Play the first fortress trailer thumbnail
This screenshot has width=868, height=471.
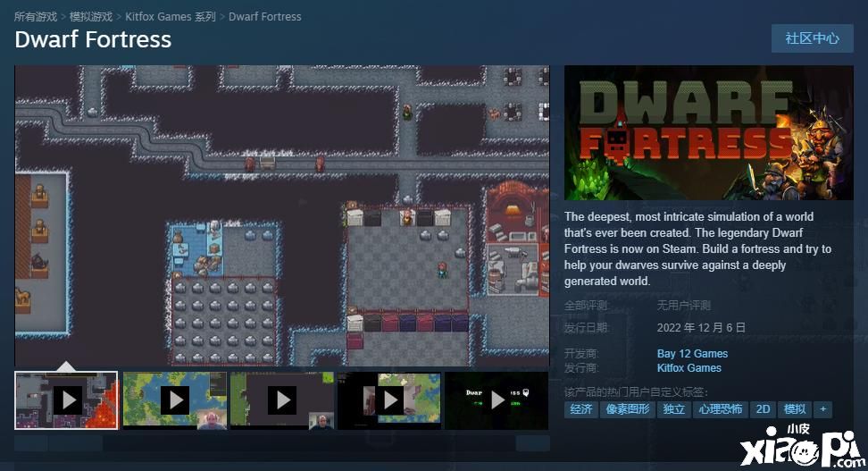[66, 400]
